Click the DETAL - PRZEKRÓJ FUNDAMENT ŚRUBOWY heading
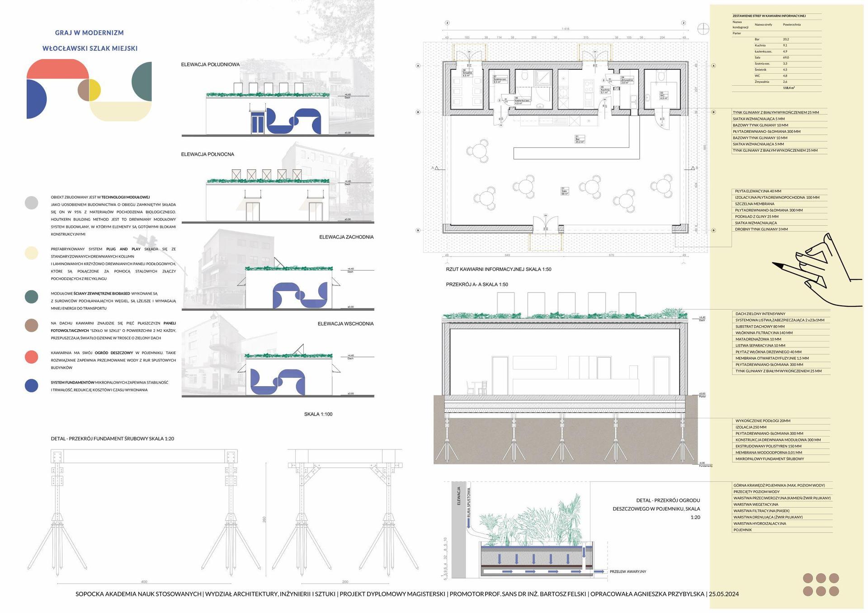 pos(113,439)
